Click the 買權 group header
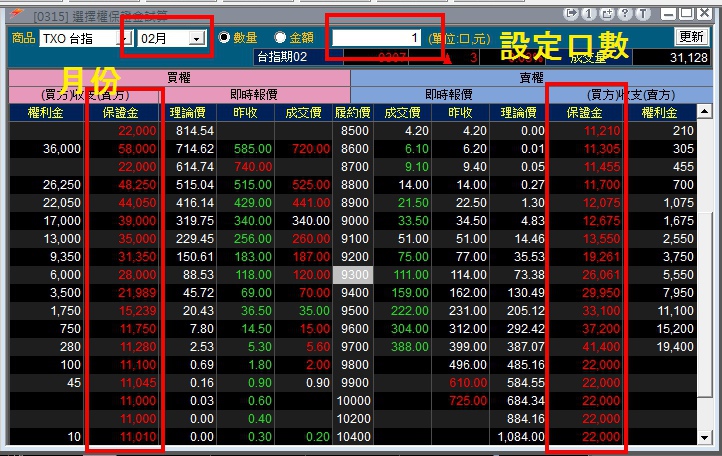The height and width of the screenshot is (456, 722). point(179,77)
